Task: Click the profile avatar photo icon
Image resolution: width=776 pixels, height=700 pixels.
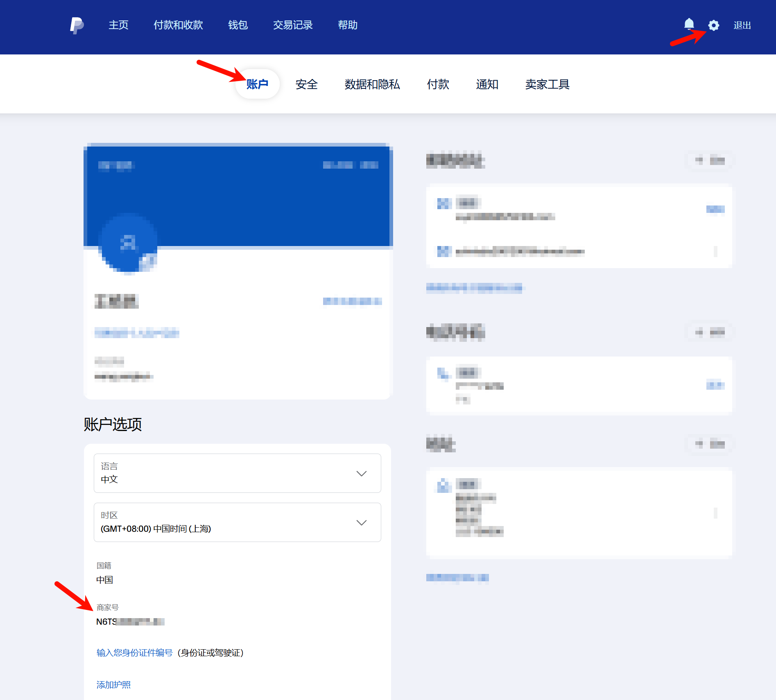Action: [x=129, y=243]
